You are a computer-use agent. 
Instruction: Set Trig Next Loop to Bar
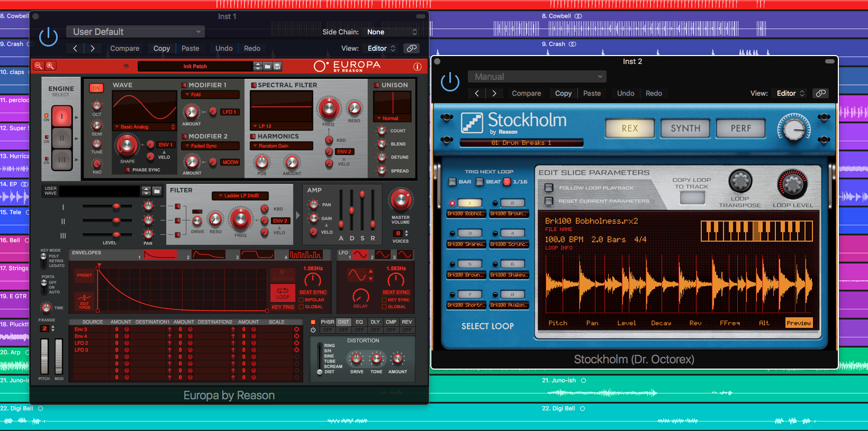[452, 182]
